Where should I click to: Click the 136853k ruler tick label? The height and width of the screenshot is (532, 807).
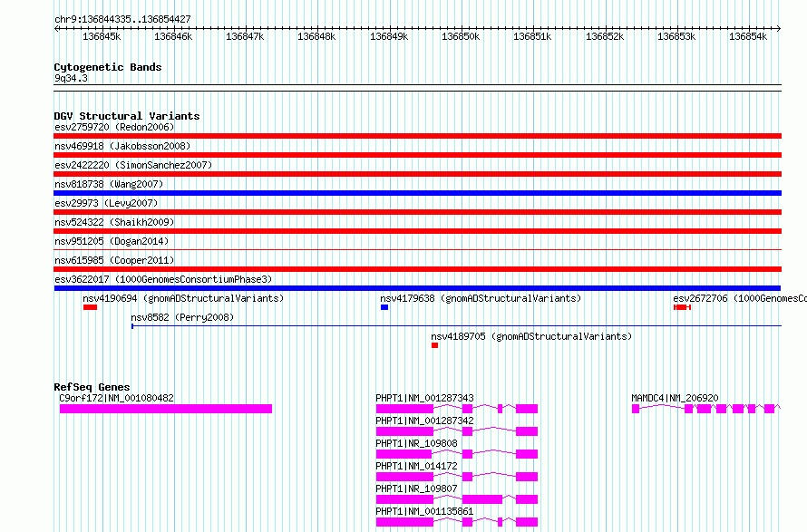pyautogui.click(x=676, y=36)
